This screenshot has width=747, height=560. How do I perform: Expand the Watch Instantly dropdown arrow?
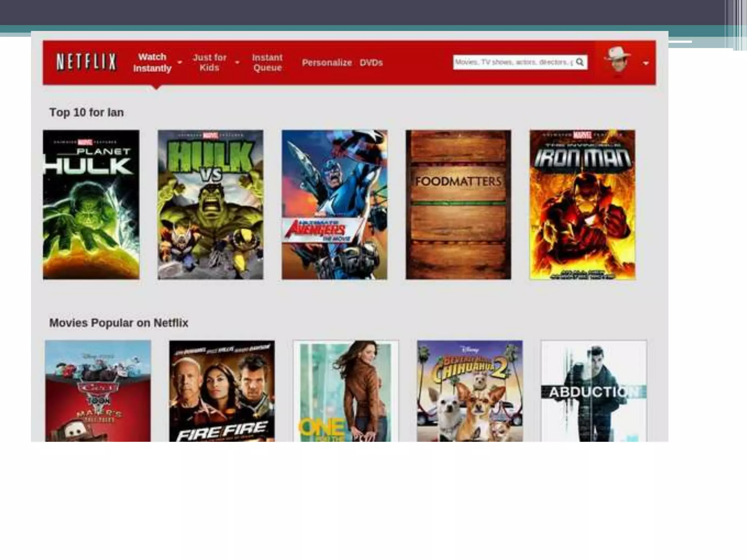[x=180, y=62]
